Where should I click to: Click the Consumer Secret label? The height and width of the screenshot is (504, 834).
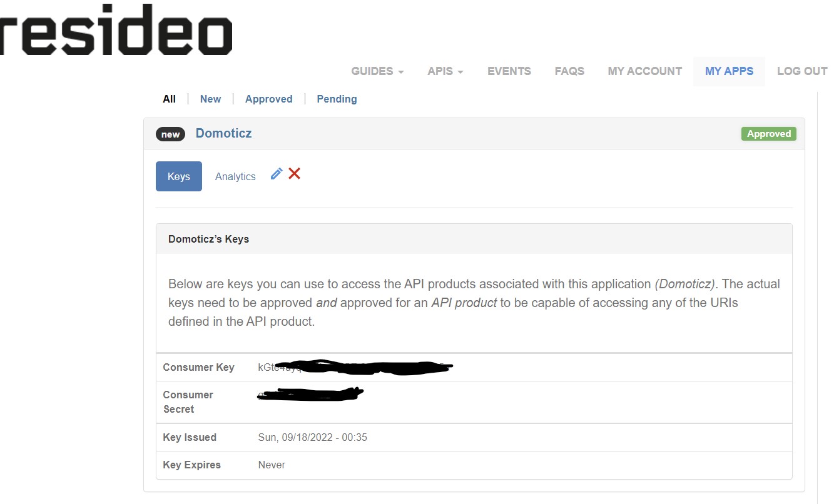pyautogui.click(x=188, y=401)
